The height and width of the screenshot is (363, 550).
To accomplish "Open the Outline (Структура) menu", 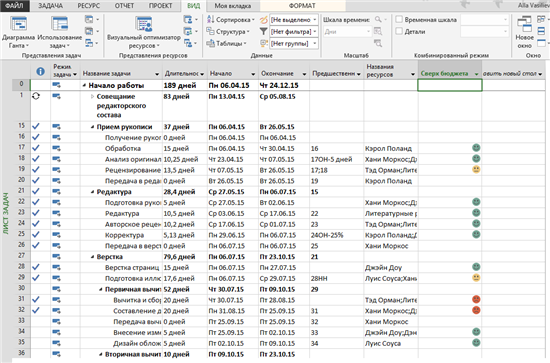I will tap(228, 32).
